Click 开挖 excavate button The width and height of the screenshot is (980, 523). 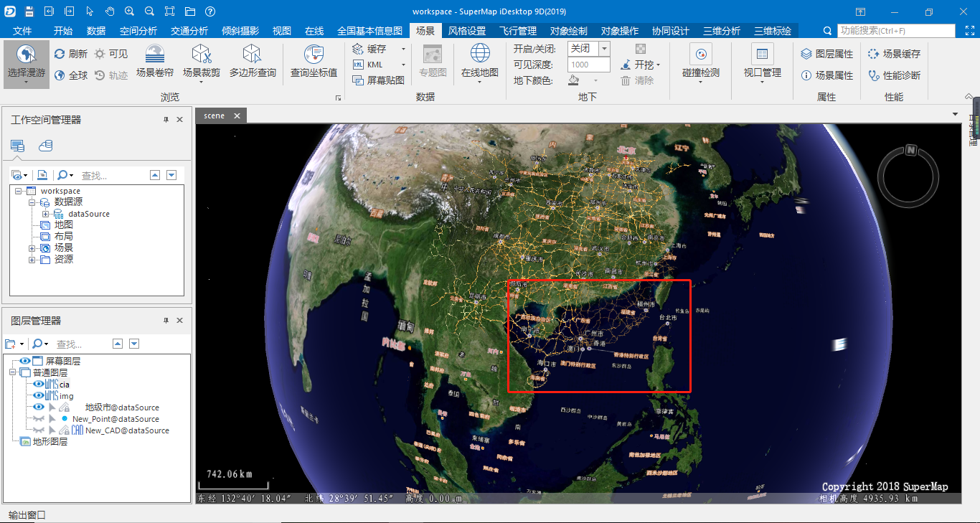[x=640, y=65]
